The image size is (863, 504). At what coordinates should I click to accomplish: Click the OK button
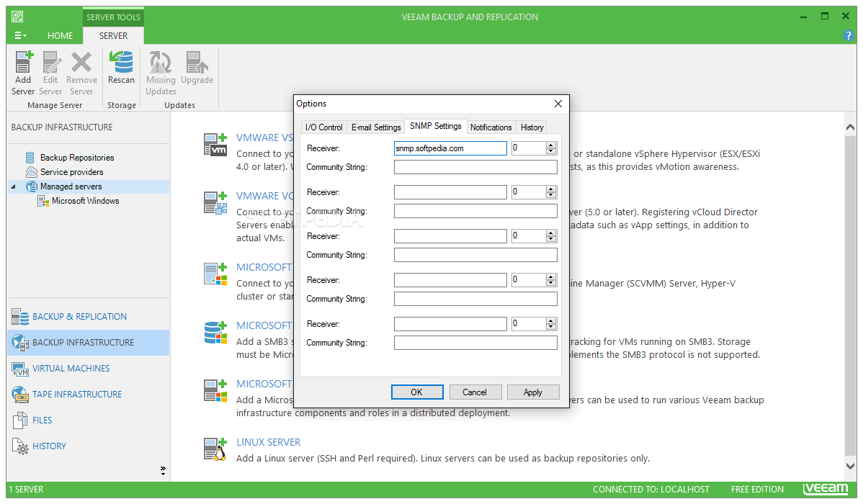pos(416,392)
